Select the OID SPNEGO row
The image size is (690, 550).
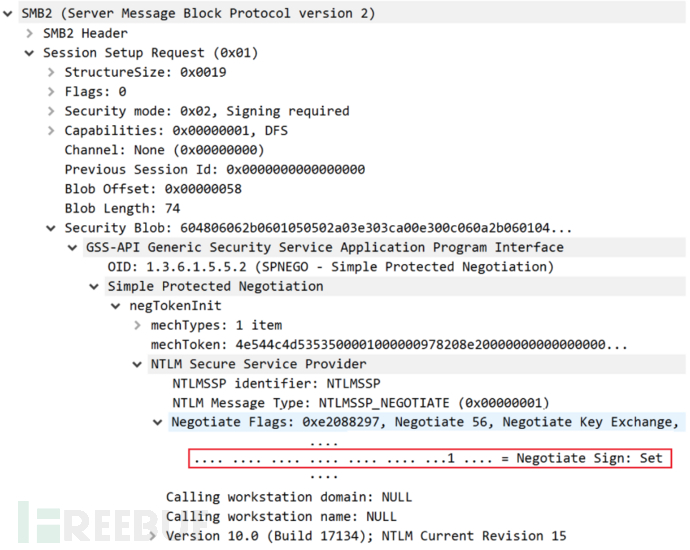click(330, 267)
